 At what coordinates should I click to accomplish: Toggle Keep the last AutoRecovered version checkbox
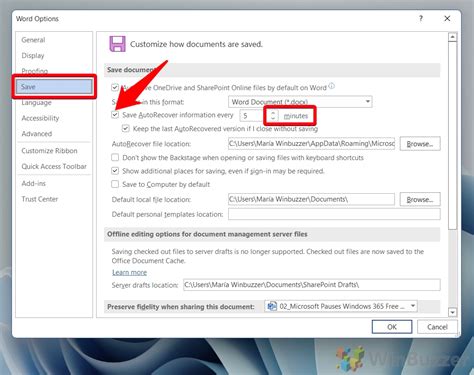click(x=126, y=128)
